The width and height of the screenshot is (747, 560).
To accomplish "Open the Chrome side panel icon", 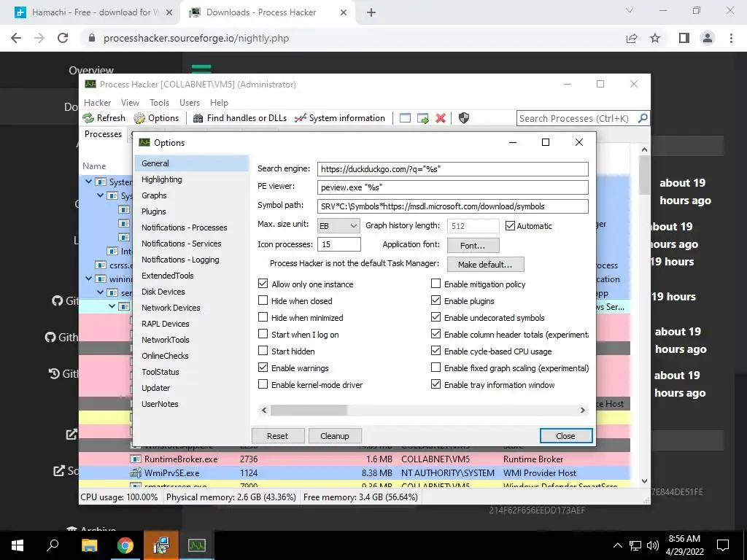I will pos(684,38).
